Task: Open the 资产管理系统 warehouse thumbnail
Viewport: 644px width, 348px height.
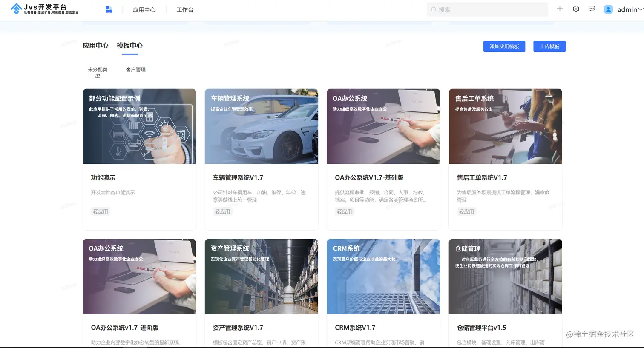Action: tap(262, 277)
